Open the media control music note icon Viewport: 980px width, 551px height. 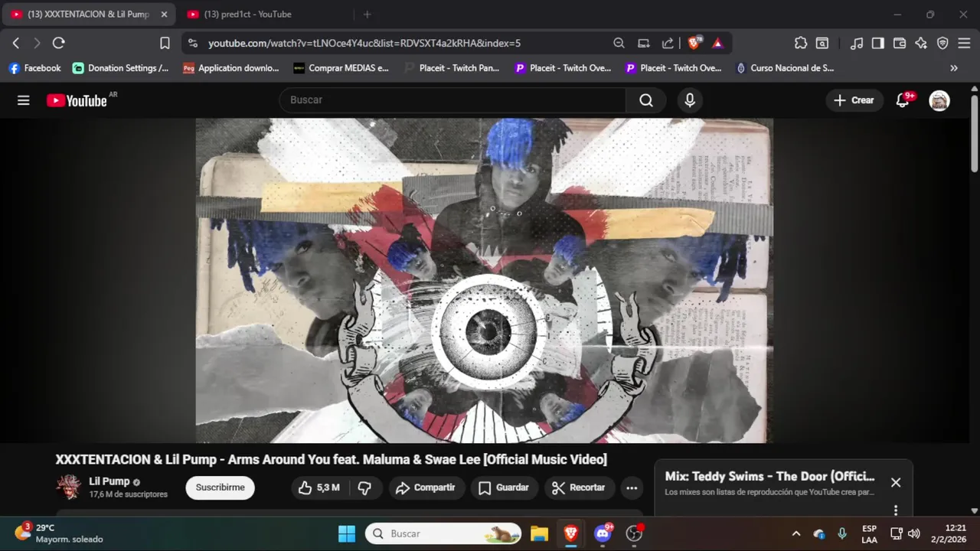tap(857, 43)
